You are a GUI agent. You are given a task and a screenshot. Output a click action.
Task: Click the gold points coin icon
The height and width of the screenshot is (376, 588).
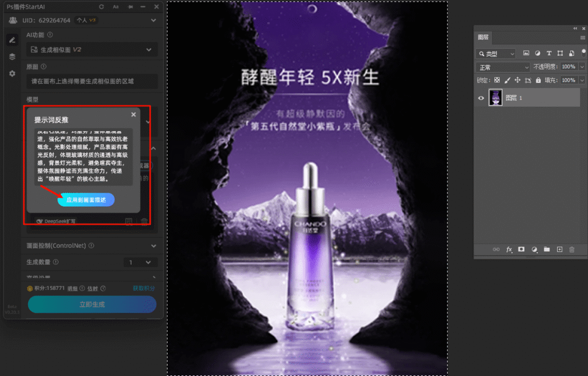[30, 289]
